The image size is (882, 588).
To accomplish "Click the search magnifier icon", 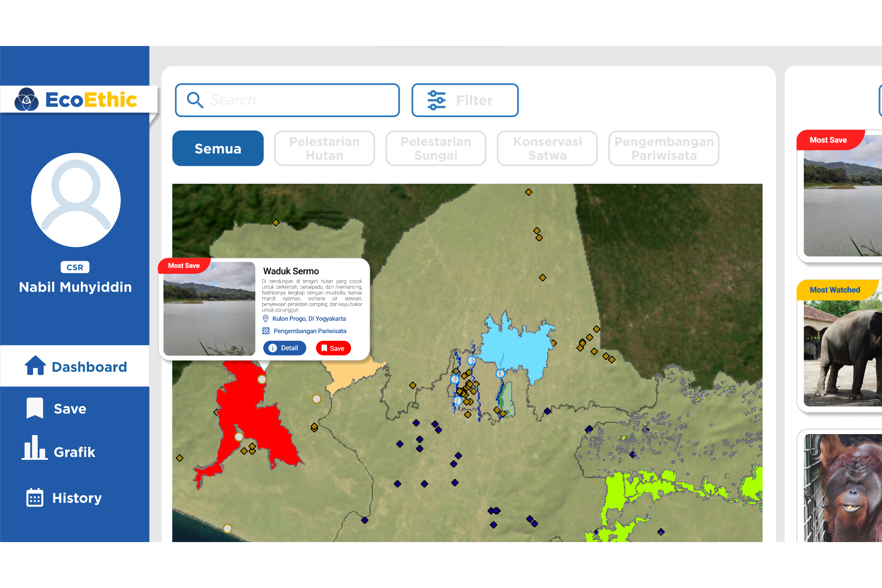I will (195, 100).
